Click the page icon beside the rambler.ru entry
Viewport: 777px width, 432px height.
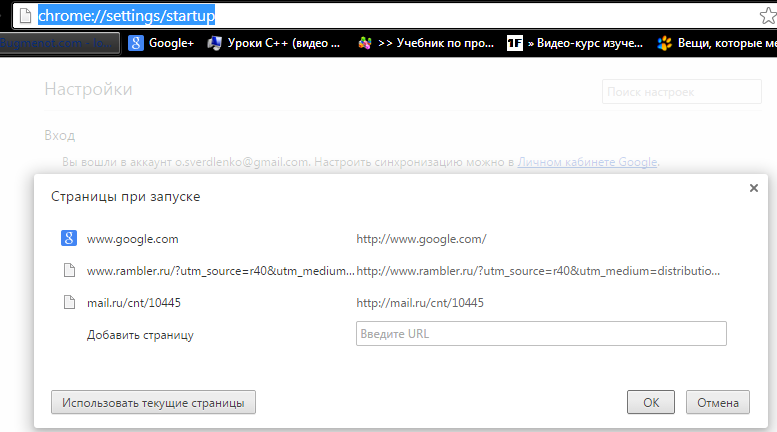(x=69, y=271)
